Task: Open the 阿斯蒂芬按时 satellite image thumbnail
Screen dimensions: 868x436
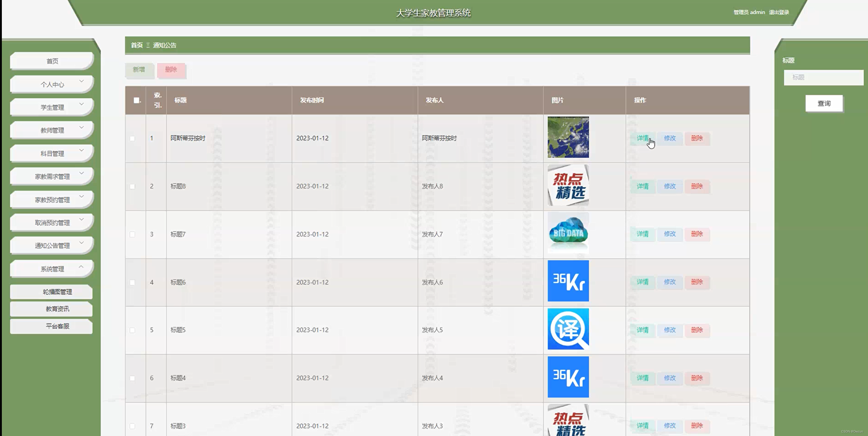Action: [568, 137]
